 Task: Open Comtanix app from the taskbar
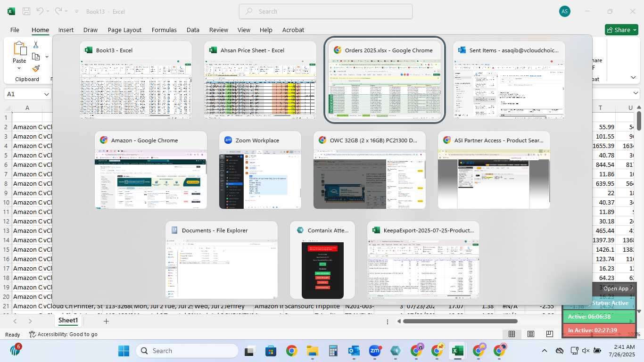click(396, 351)
